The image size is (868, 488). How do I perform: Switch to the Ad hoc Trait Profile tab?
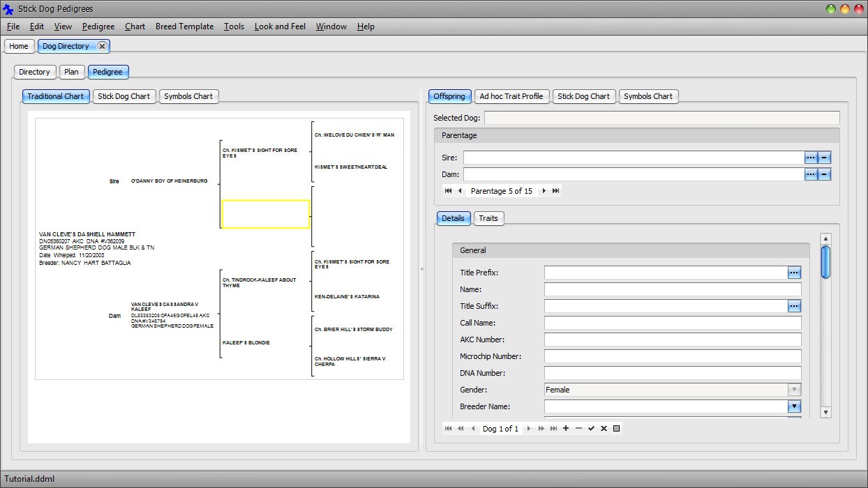[x=511, y=96]
